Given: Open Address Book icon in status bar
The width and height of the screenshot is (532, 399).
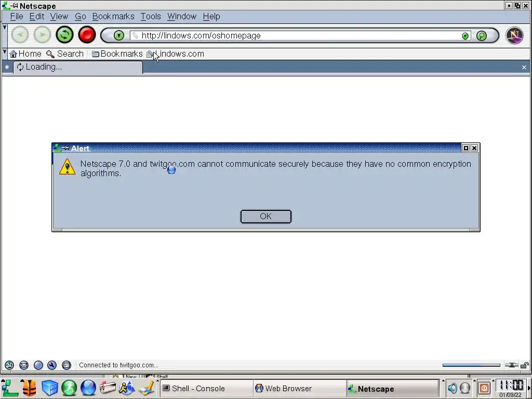Looking at the screenshot, I should pos(66,365).
